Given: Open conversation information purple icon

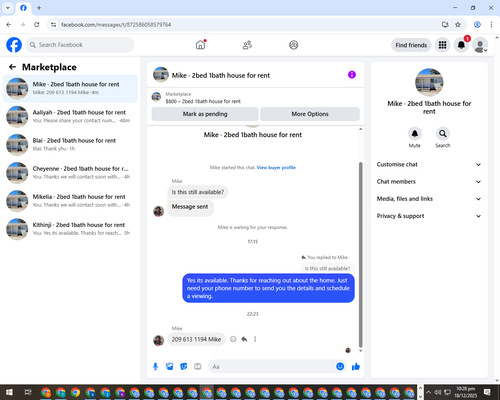Looking at the screenshot, I should (x=352, y=75).
